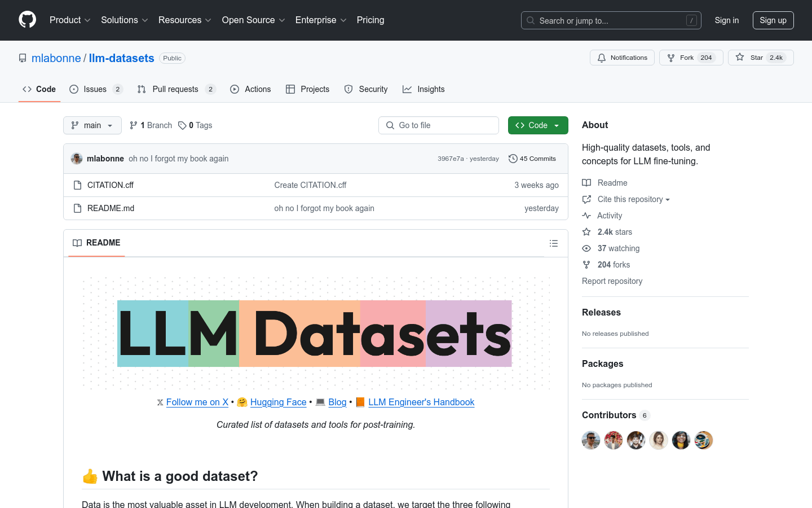Open the README outline icon

pos(554,243)
